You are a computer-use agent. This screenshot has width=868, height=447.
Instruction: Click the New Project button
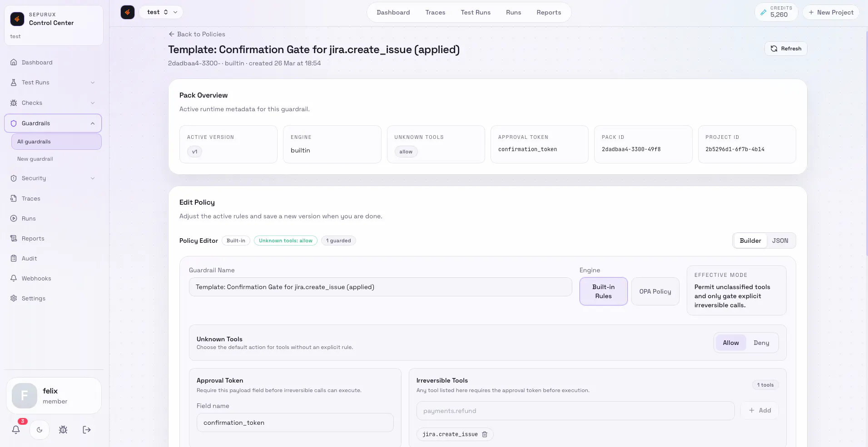click(831, 12)
